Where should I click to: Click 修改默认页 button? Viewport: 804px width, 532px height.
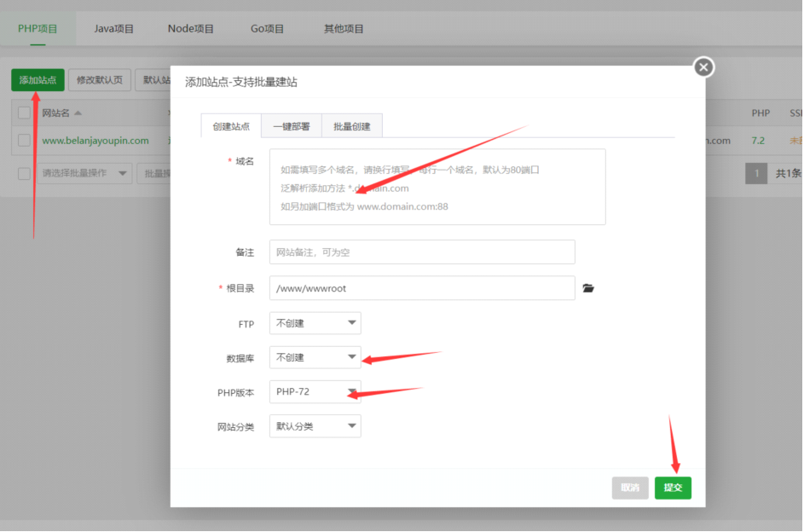tap(100, 80)
